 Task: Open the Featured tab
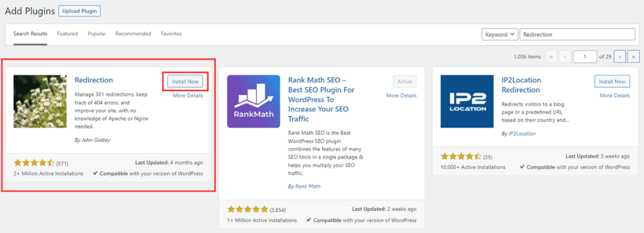pyautogui.click(x=67, y=34)
